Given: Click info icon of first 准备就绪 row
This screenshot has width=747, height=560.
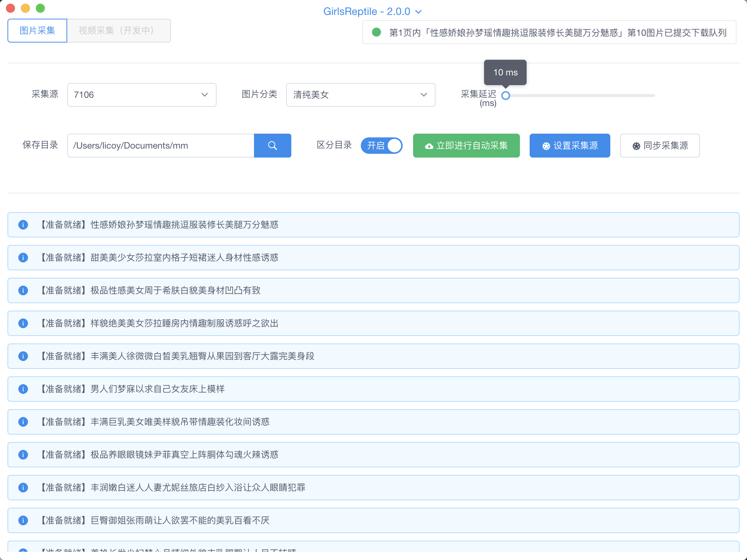Looking at the screenshot, I should tap(23, 225).
